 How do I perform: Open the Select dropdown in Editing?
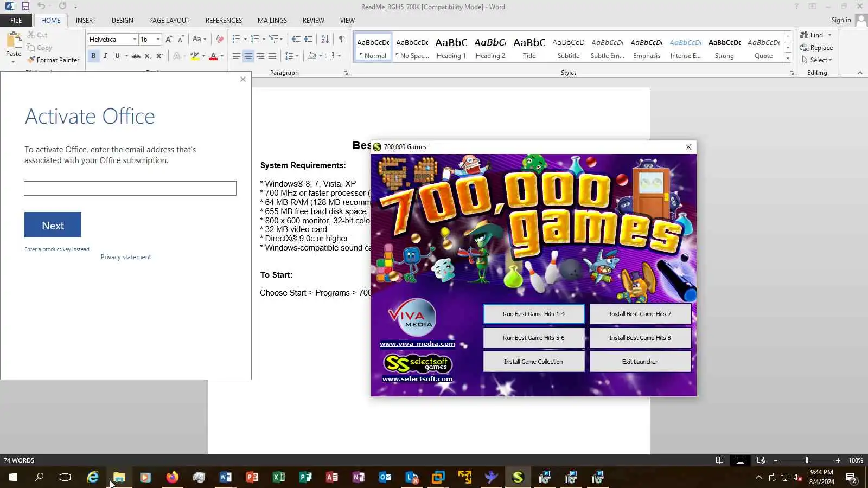(817, 60)
